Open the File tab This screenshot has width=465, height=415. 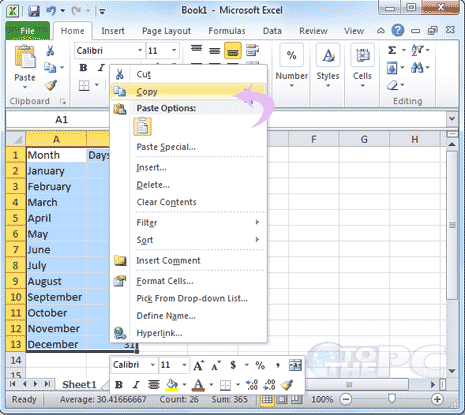27,31
